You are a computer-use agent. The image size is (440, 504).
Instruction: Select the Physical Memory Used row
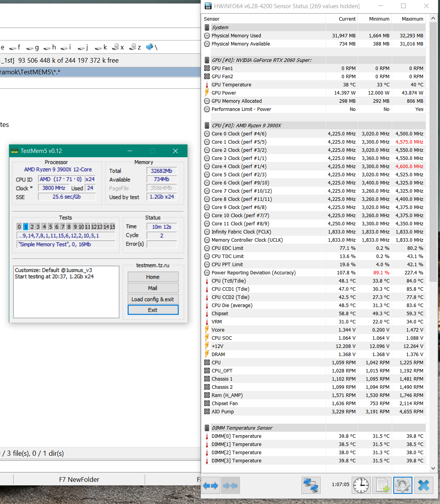tap(314, 36)
